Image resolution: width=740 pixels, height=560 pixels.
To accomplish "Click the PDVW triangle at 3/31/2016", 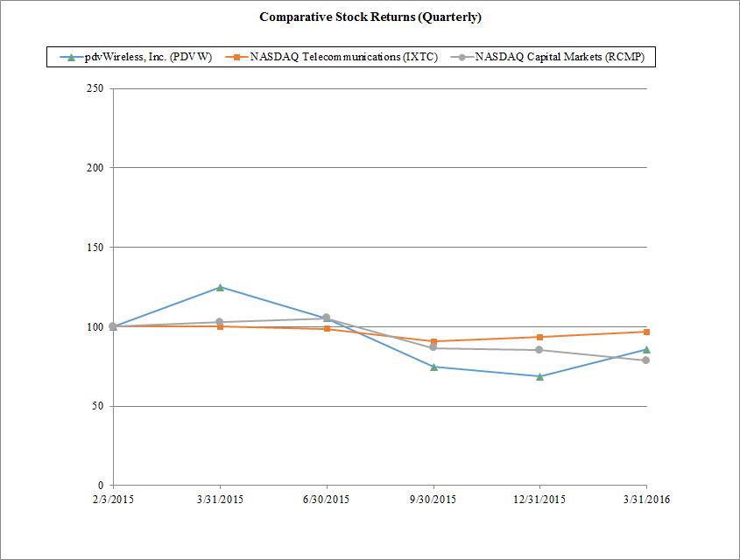I will click(x=646, y=349).
